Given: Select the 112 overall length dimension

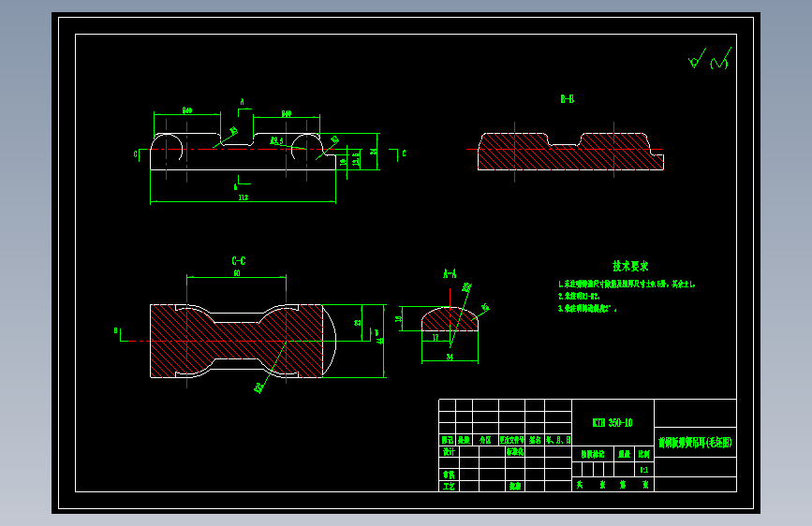Looking at the screenshot, I should [244, 197].
